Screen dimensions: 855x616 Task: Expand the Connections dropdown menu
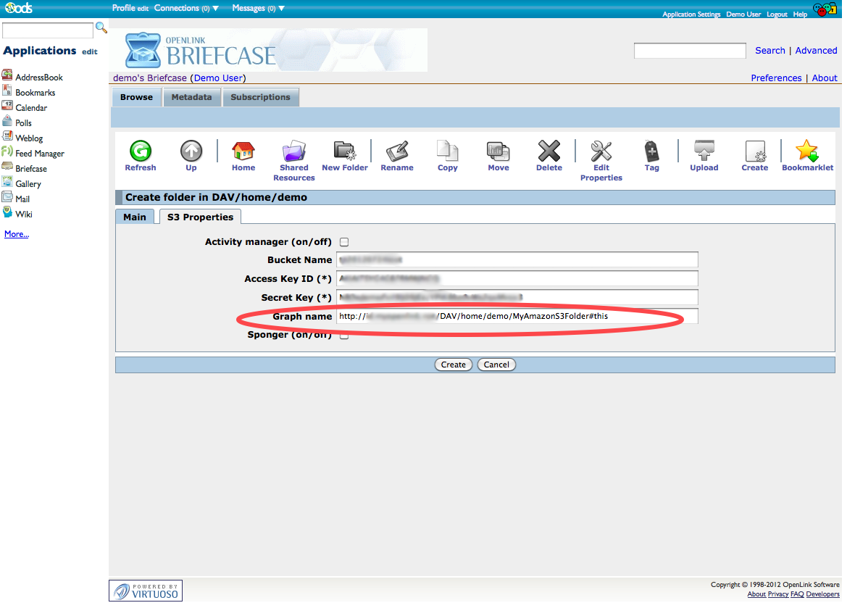(x=186, y=8)
